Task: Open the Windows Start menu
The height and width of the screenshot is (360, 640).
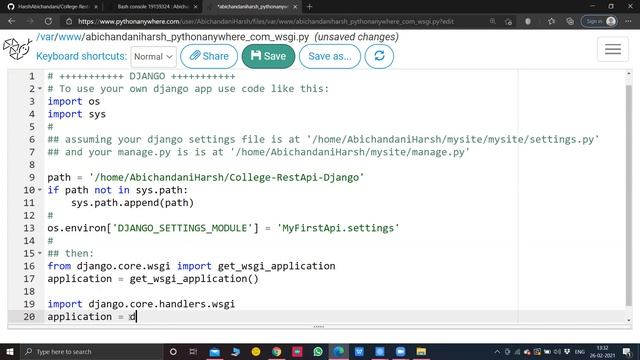Action: click(x=9, y=351)
